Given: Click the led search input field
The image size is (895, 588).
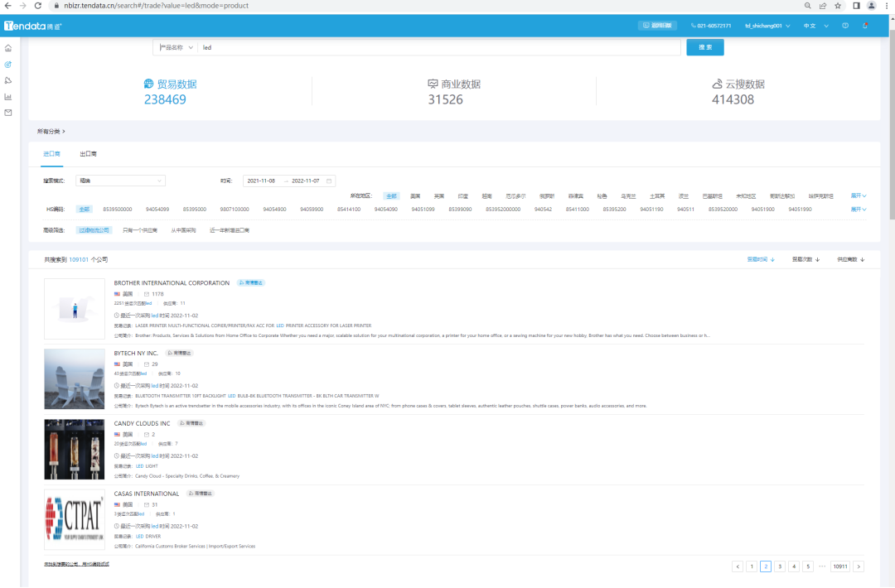Looking at the screenshot, I should pos(439,47).
